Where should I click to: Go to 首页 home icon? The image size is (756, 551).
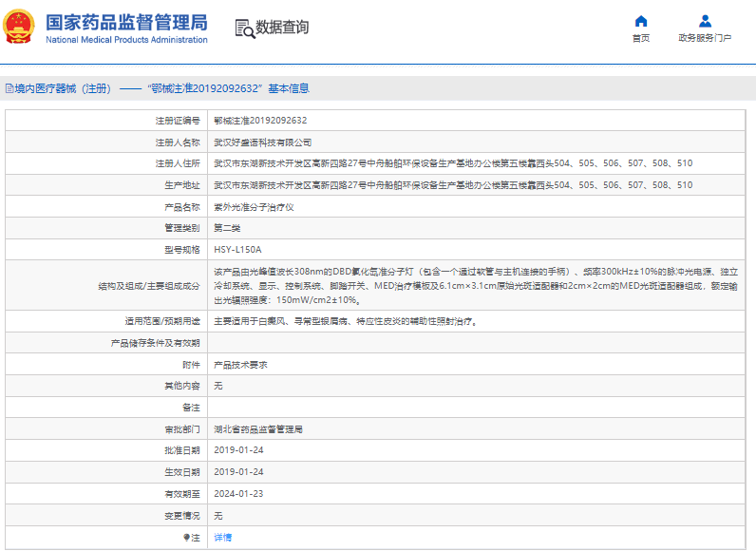tap(641, 21)
